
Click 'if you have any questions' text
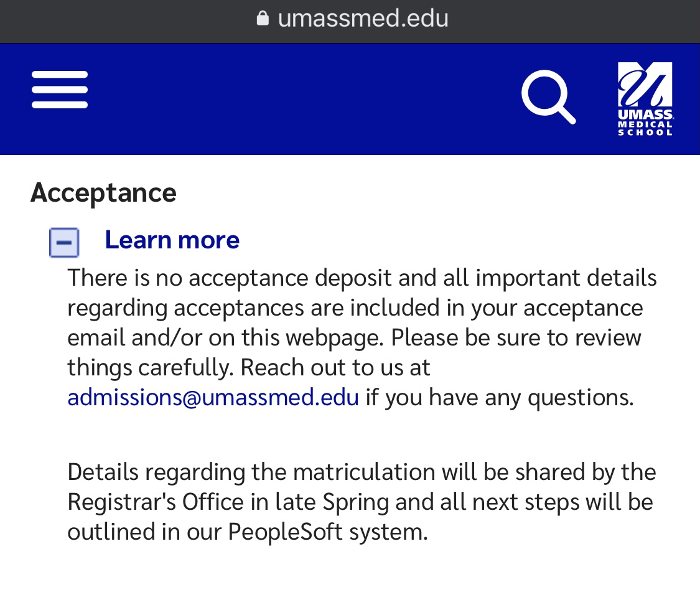tap(500, 397)
